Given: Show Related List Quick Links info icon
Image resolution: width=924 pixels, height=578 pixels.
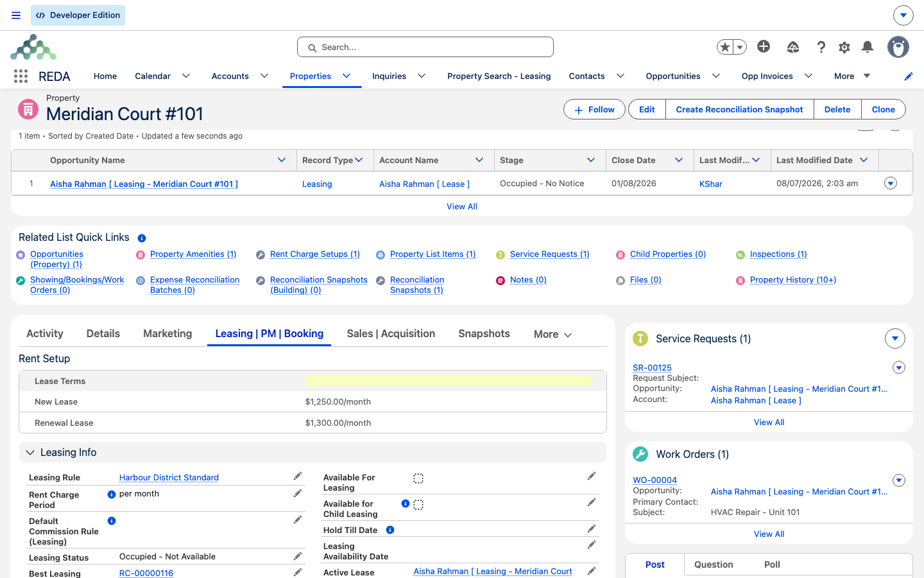Looking at the screenshot, I should (142, 238).
